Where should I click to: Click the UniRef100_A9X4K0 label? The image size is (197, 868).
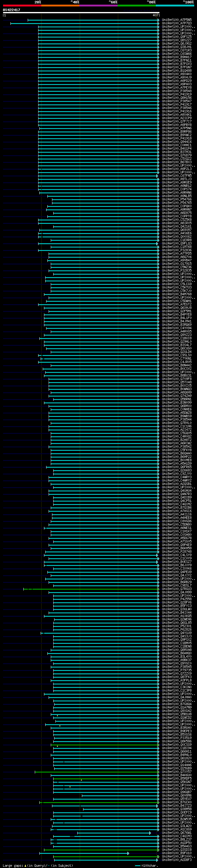[177, 74]
